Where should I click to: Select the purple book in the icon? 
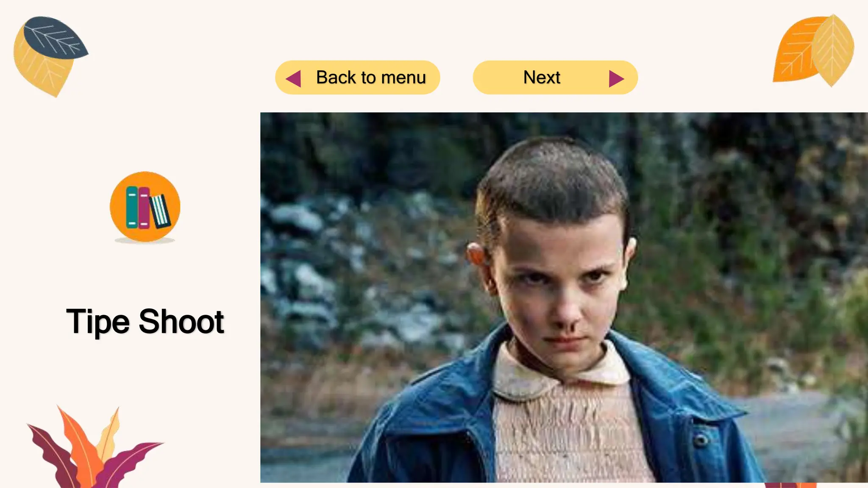pyautogui.click(x=144, y=208)
